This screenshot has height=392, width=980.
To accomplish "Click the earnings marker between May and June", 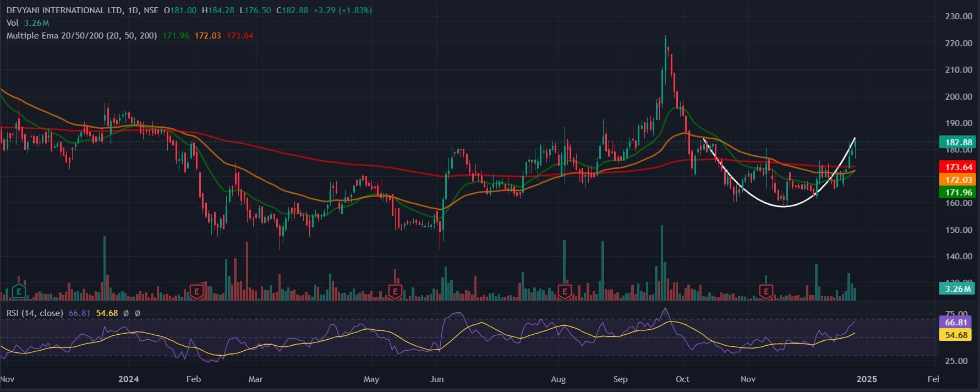I will [x=395, y=291].
